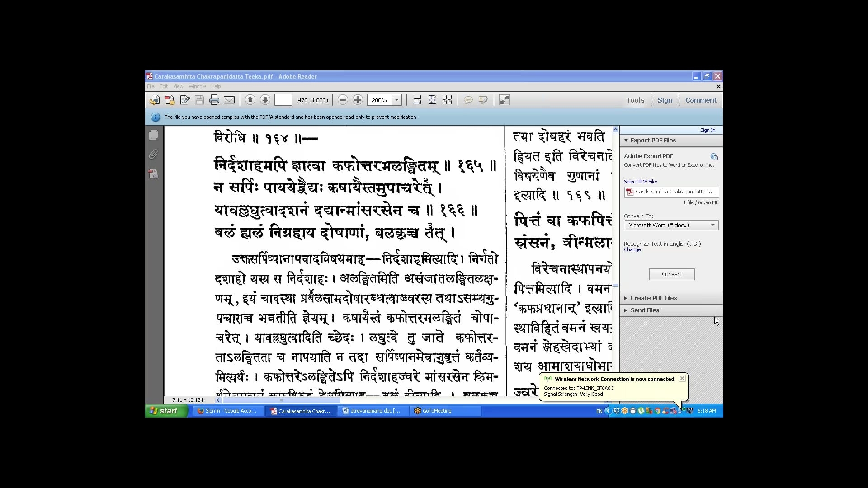The width and height of the screenshot is (868, 488).
Task: Open the Page Thumbnails sidebar icon
Action: tap(154, 135)
